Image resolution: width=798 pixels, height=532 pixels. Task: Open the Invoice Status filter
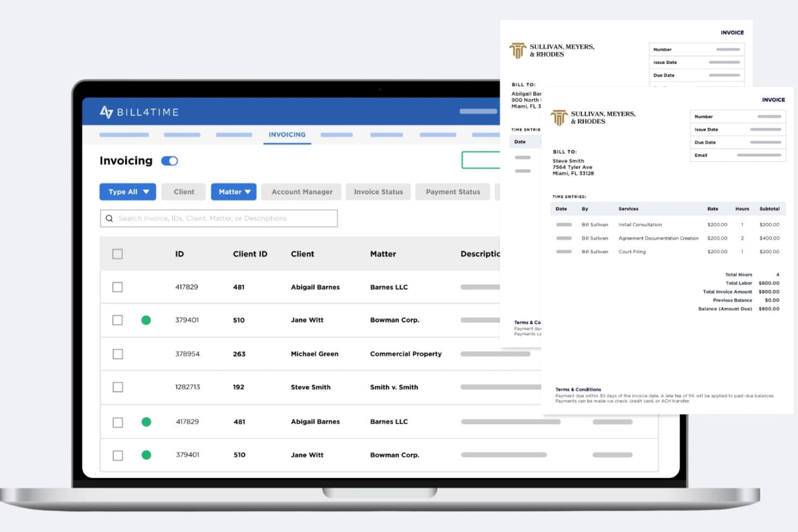pyautogui.click(x=378, y=191)
